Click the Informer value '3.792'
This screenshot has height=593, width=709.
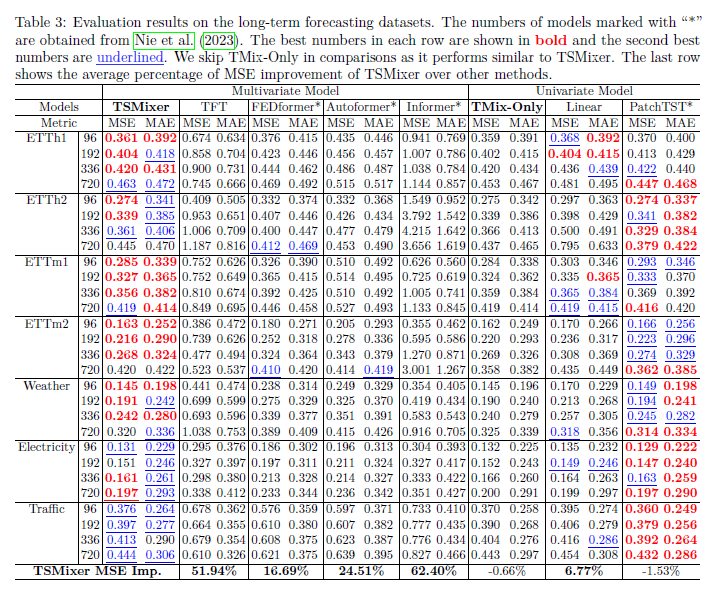tap(416, 216)
